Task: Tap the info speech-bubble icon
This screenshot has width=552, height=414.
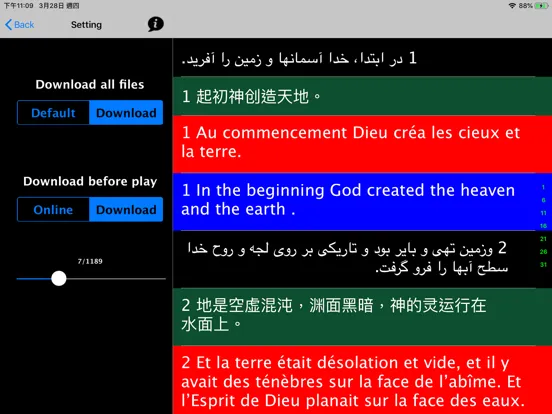Action: tap(156, 24)
